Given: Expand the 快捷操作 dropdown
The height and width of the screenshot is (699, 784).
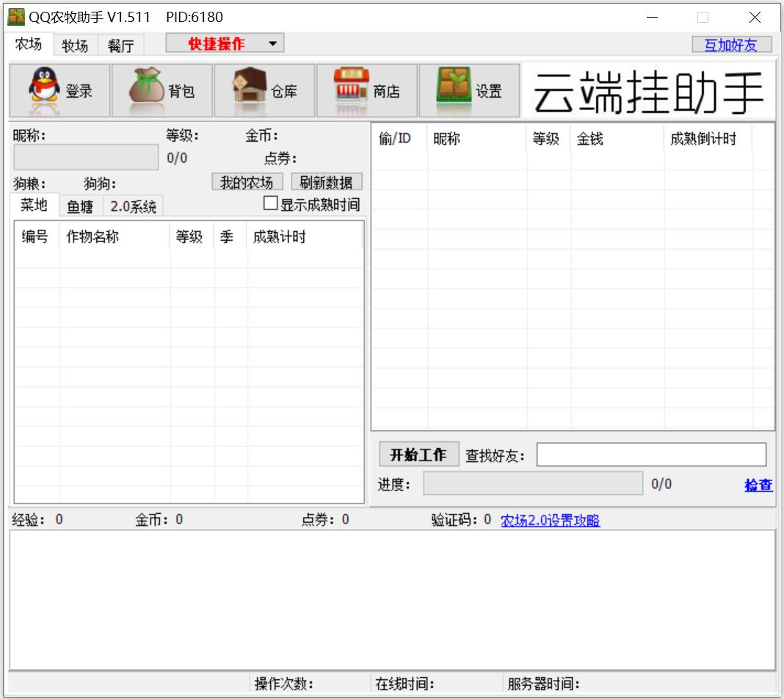Looking at the screenshot, I should click(225, 44).
